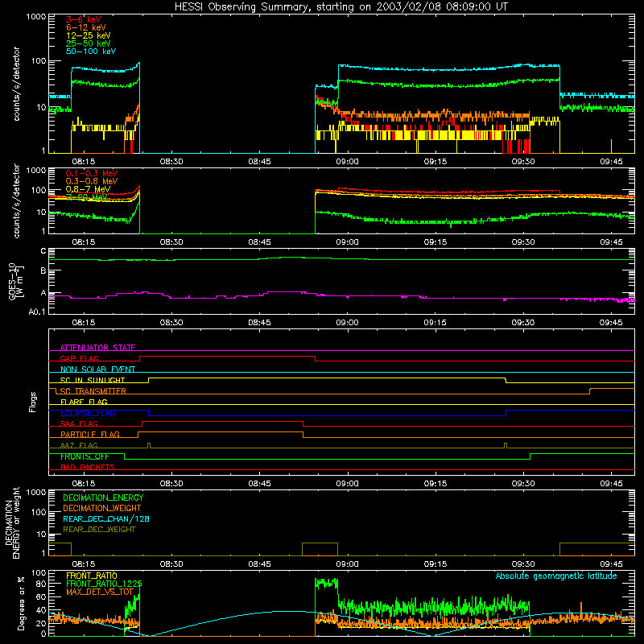Pick the SC_IN_SUNLIGHT flag label
Screen dimensions: 644x644
[x=93, y=380]
